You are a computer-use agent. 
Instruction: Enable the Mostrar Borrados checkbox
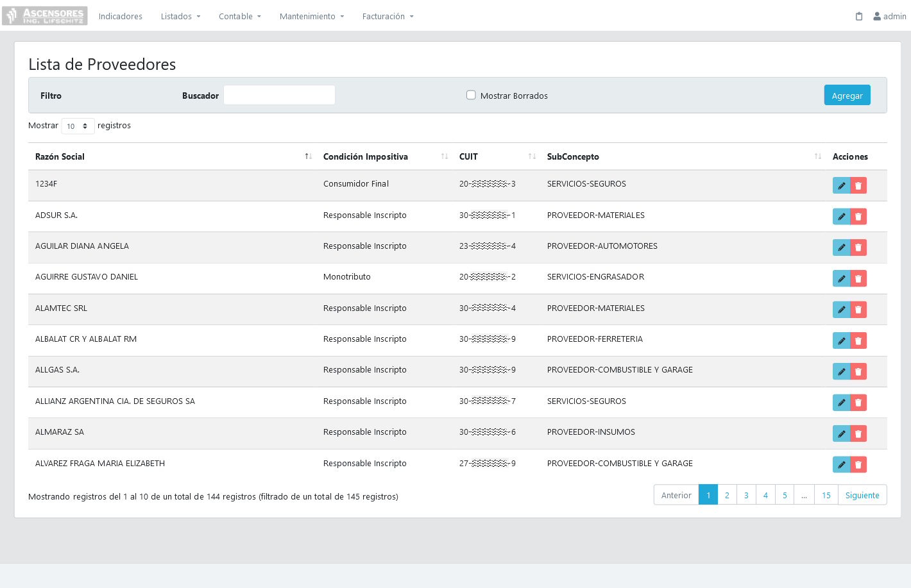click(x=471, y=96)
